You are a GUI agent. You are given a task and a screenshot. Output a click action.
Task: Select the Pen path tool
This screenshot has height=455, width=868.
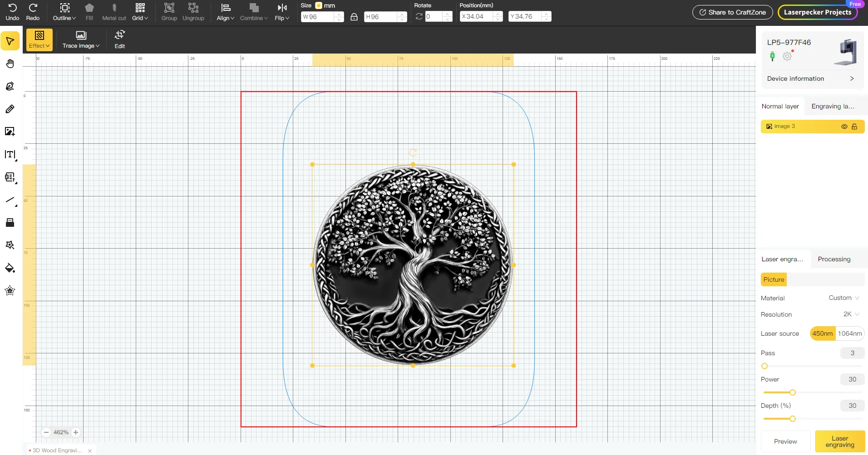[10, 86]
